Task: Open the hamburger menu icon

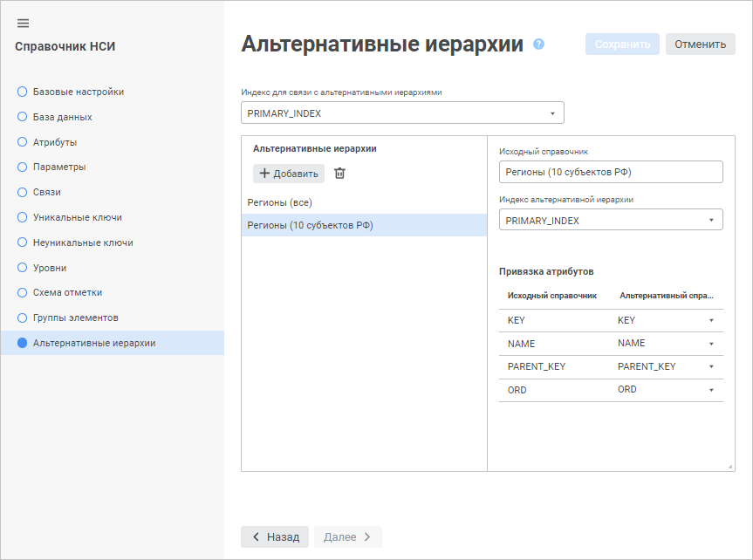Action: click(x=24, y=23)
